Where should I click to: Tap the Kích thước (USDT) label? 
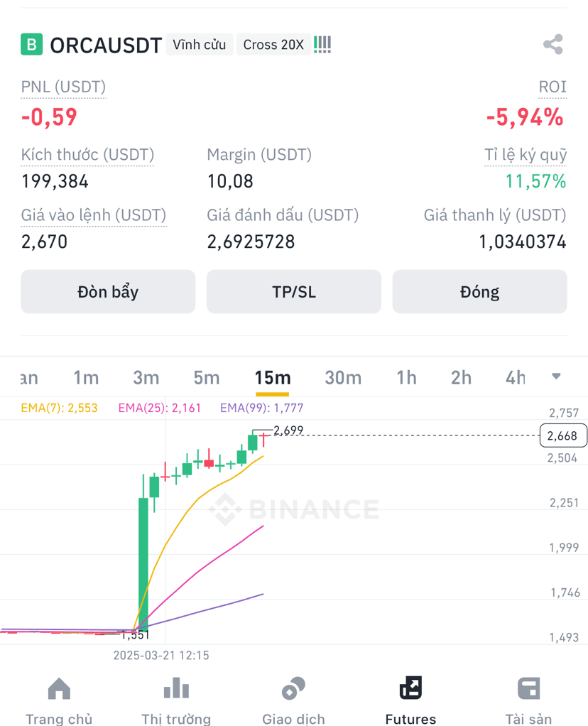[x=87, y=155]
